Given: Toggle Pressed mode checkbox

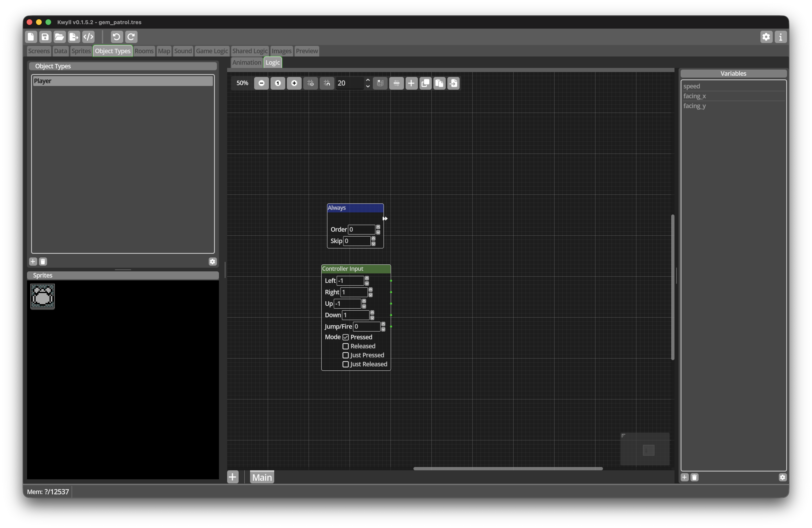Looking at the screenshot, I should [346, 337].
